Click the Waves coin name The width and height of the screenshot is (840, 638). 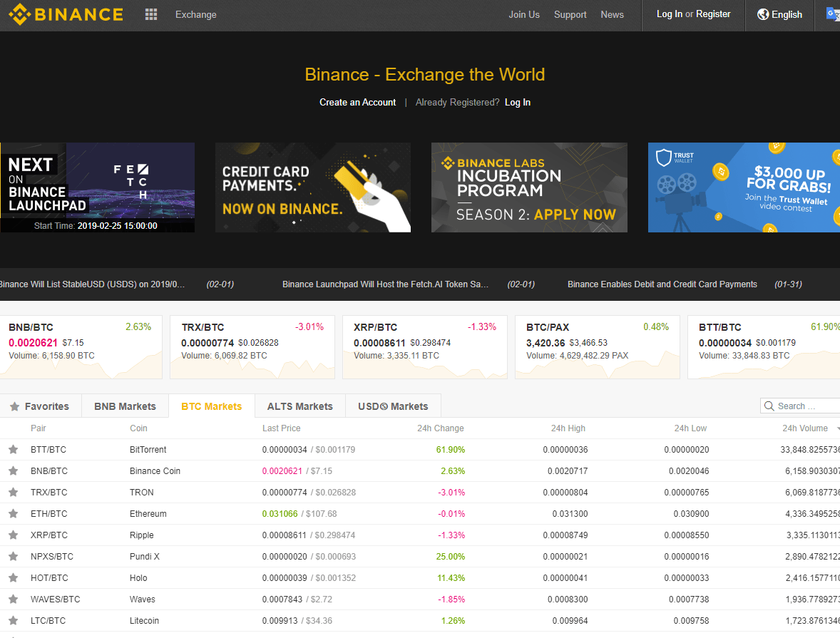143,600
